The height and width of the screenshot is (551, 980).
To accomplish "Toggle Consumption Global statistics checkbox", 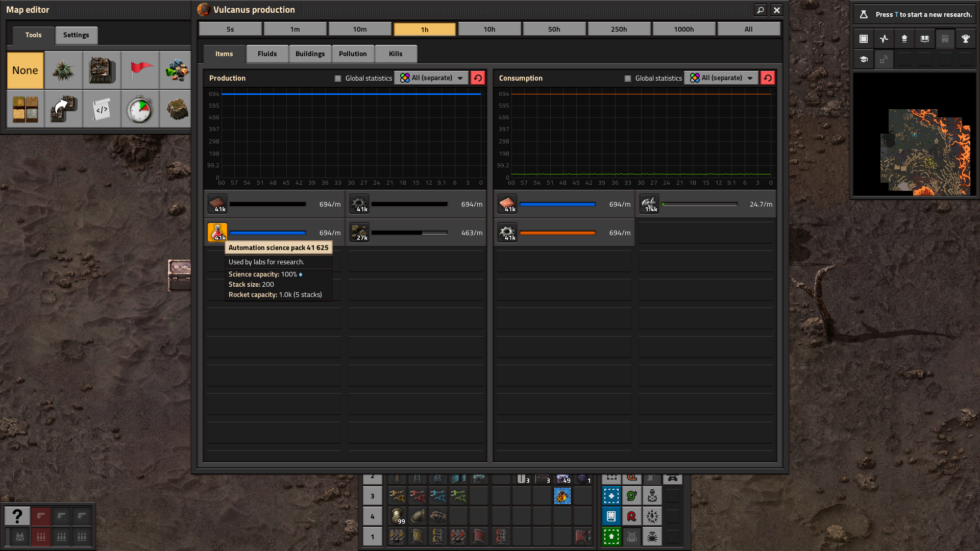I will click(627, 78).
